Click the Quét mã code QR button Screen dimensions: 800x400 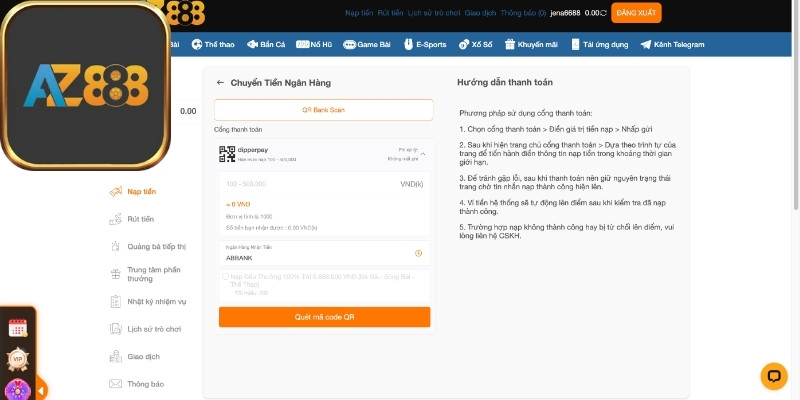tap(324, 317)
